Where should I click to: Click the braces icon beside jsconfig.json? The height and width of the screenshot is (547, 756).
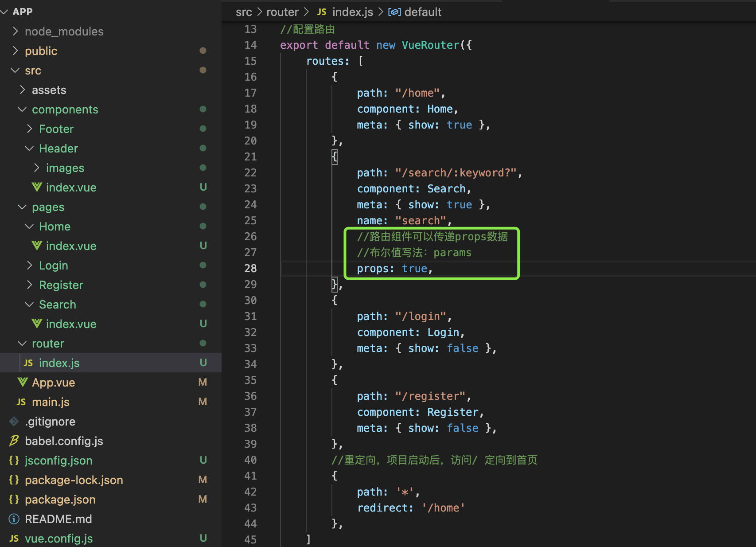[x=14, y=461]
